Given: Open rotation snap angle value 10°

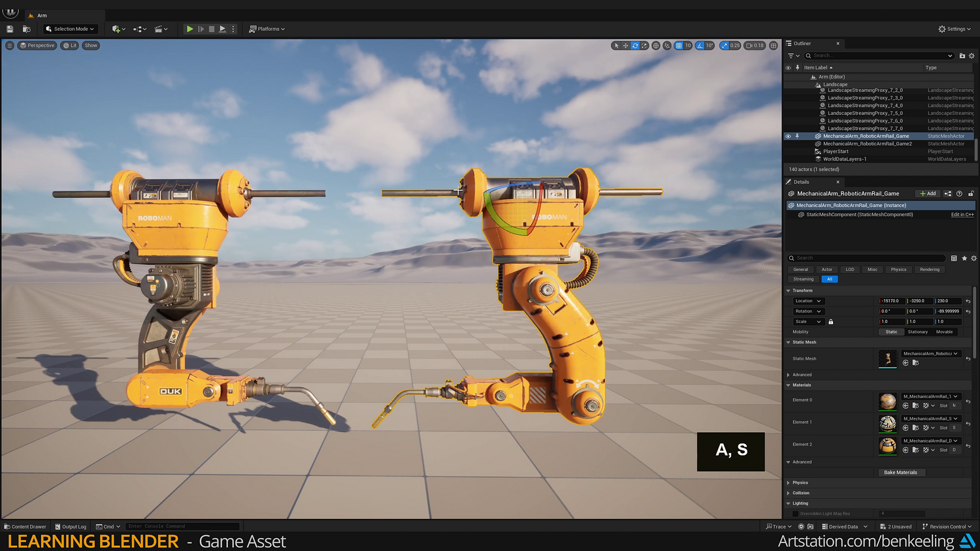Looking at the screenshot, I should [710, 46].
